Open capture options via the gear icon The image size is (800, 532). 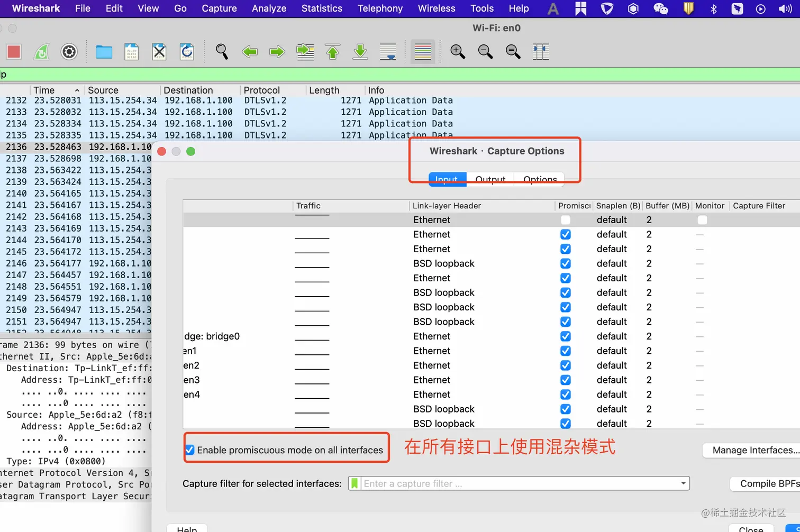click(69, 52)
